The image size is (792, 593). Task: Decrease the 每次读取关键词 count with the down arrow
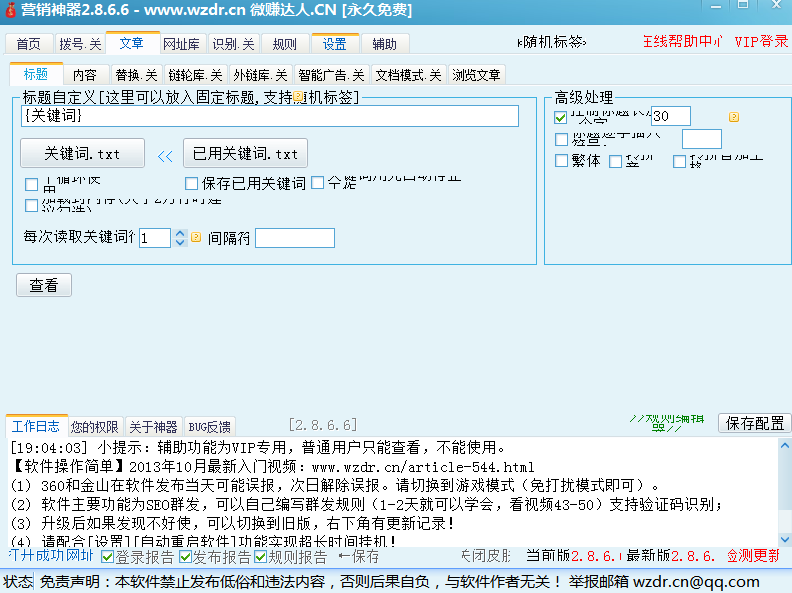click(180, 242)
